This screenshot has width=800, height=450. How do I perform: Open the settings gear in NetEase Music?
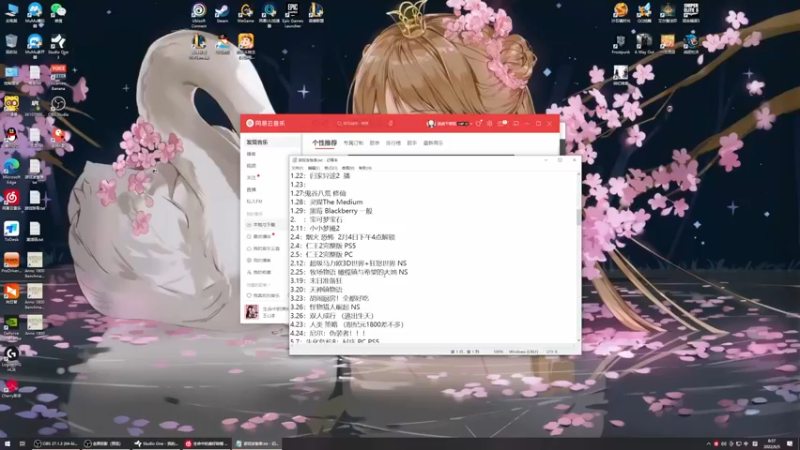click(x=490, y=123)
